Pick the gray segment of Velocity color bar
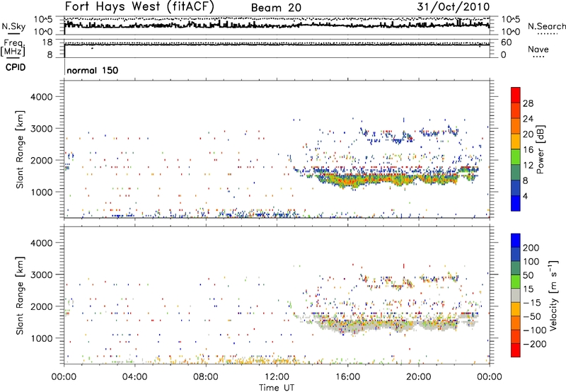This screenshot has width=566, height=392. (516, 296)
